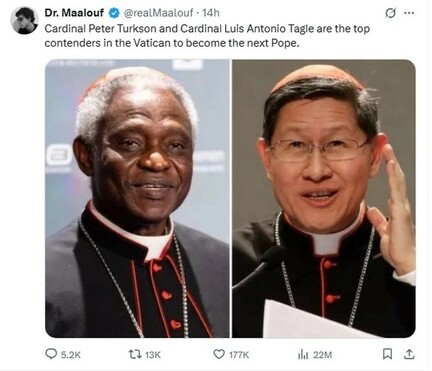This screenshot has height=371, width=432.
Task: Open the left photo of the white-haired cardinal
Action: 137,199
